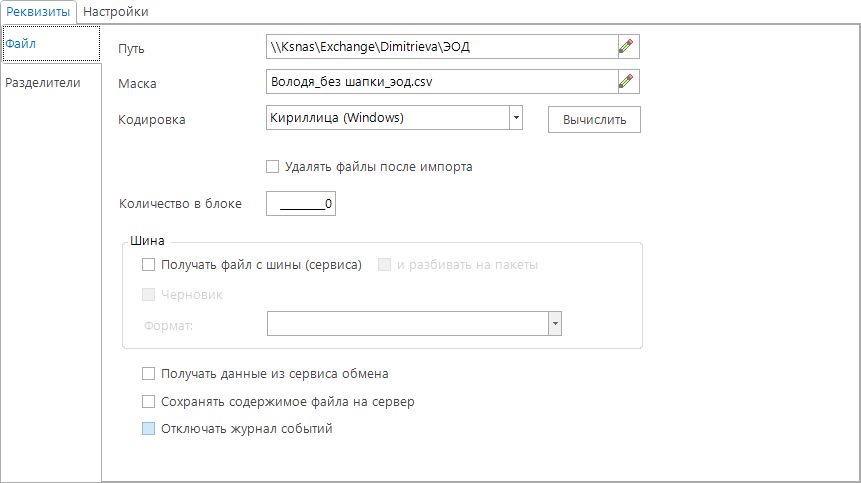Viewport: 861px width, 483px height.
Task: Focus the Количество в блоке number field
Action: pos(303,204)
